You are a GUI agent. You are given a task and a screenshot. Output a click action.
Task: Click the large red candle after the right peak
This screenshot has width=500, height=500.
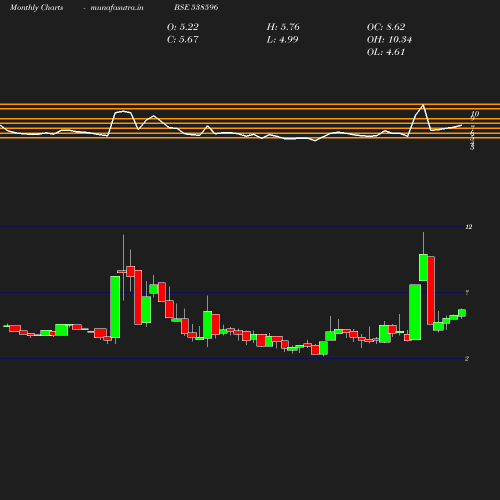431,290
